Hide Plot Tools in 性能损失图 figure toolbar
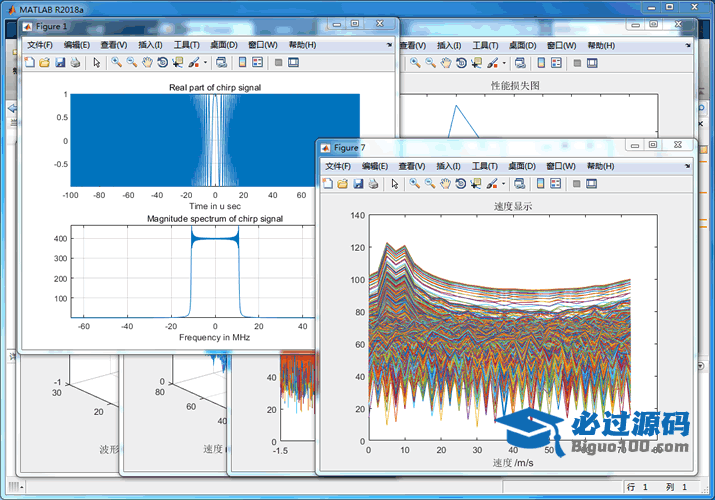Screen dimensions: 715x500 (x=577, y=63)
